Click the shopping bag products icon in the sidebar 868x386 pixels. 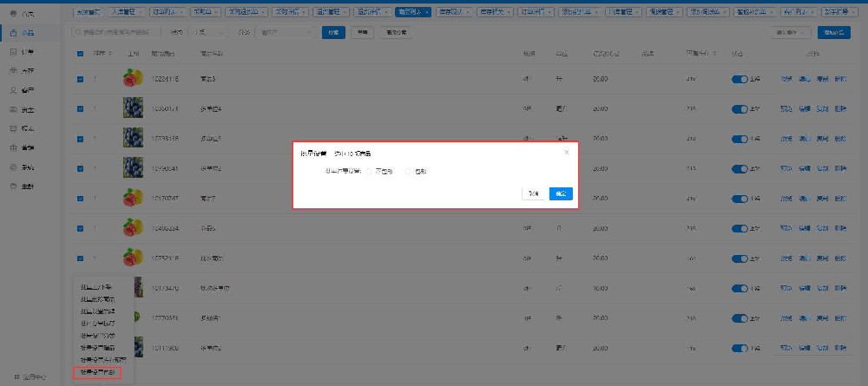pos(13,33)
